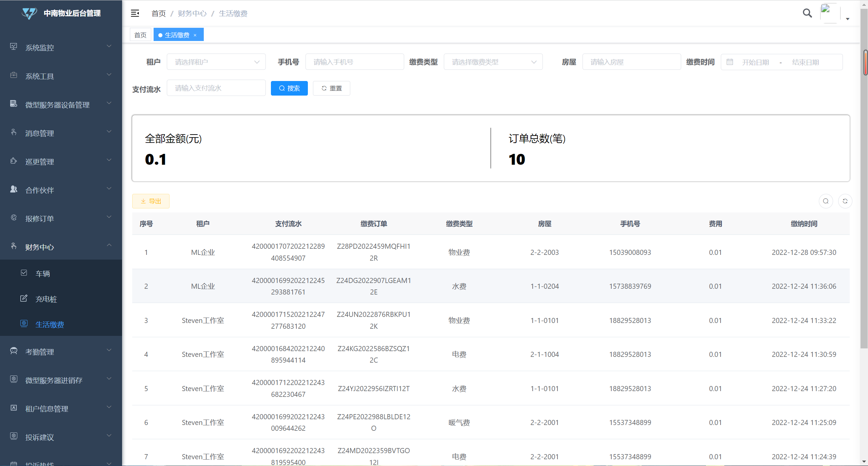This screenshot has width=868, height=466.
Task: Click the 微型服务器设备管理 icon
Action: (x=14, y=103)
